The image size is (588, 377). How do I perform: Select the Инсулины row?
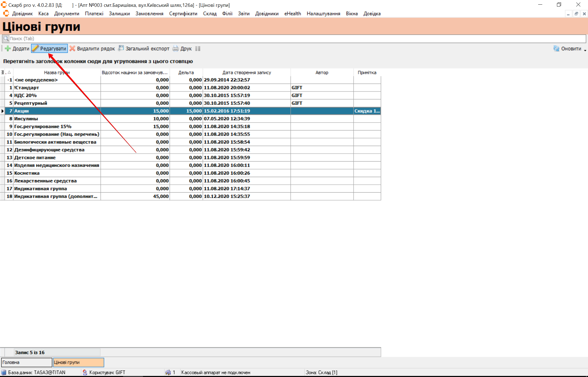(26, 119)
